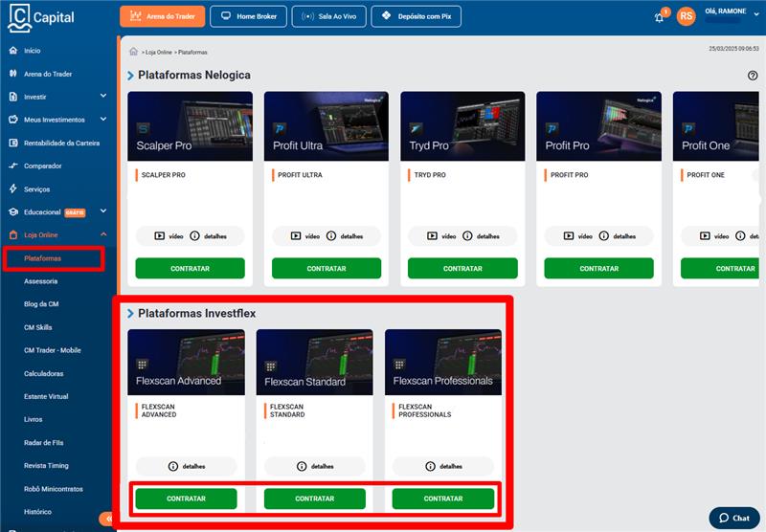
Task: Open Flexscan Professionals detalhes info icon
Action: (430, 466)
